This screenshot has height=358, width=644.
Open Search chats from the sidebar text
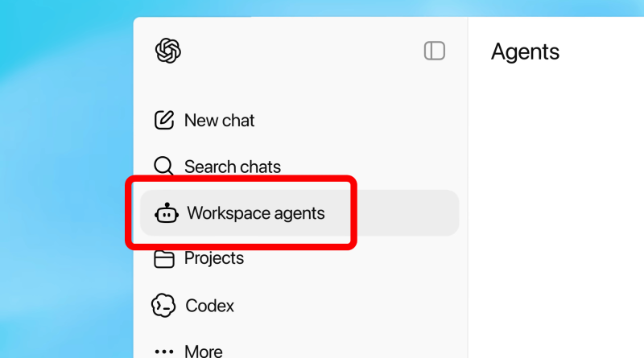[x=233, y=167]
